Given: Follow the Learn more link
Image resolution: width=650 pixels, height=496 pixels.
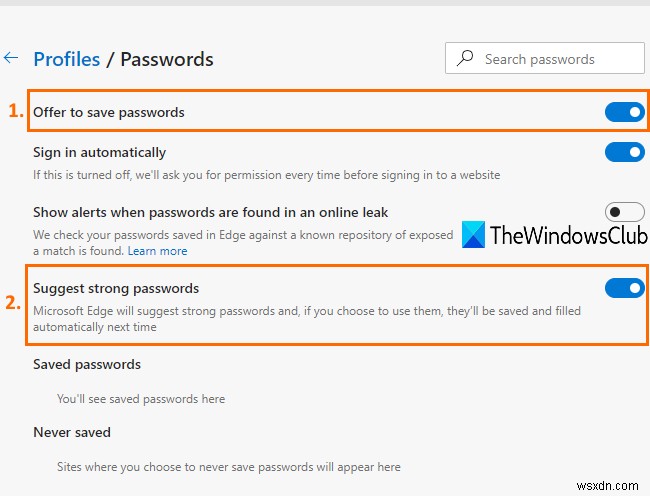Looking at the screenshot, I should point(157,251).
